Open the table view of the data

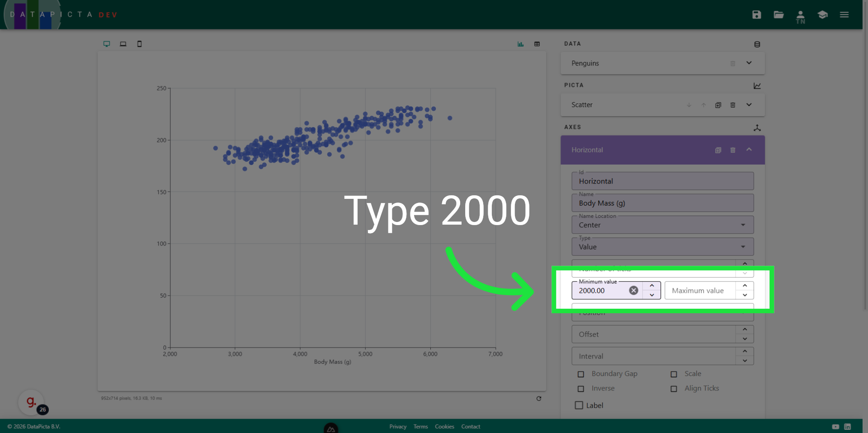point(537,44)
